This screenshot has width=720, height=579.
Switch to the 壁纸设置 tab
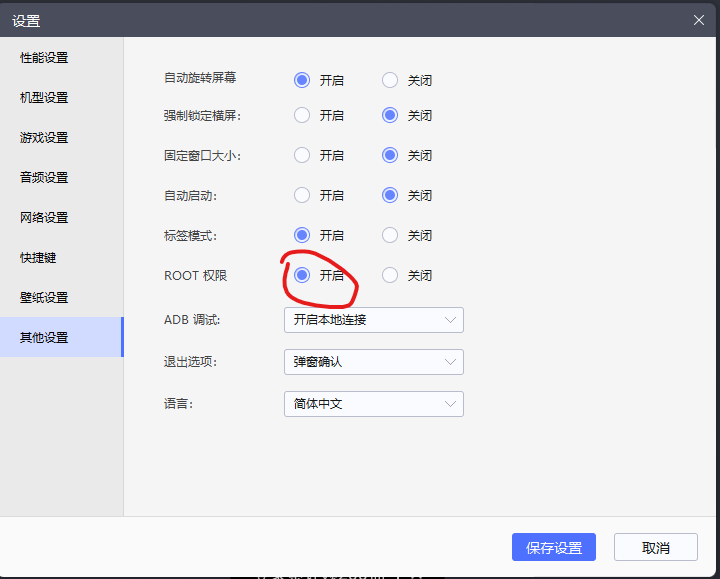click(x=45, y=298)
